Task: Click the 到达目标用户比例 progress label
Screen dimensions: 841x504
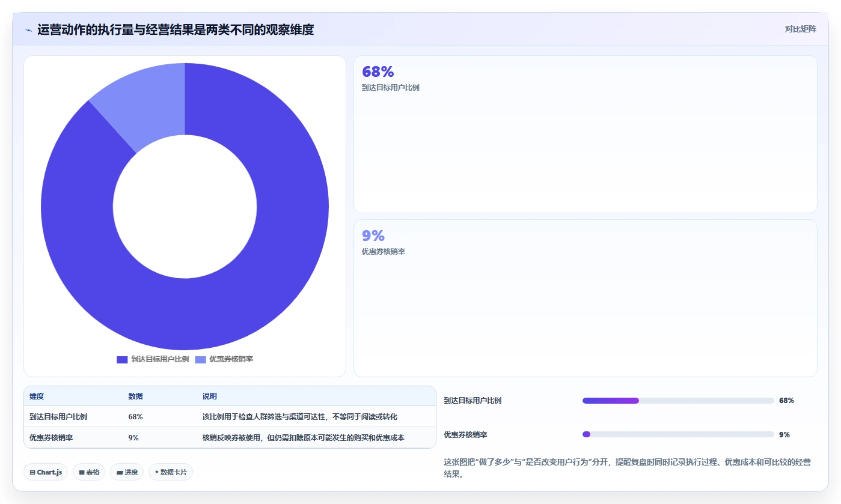Action: point(472,401)
